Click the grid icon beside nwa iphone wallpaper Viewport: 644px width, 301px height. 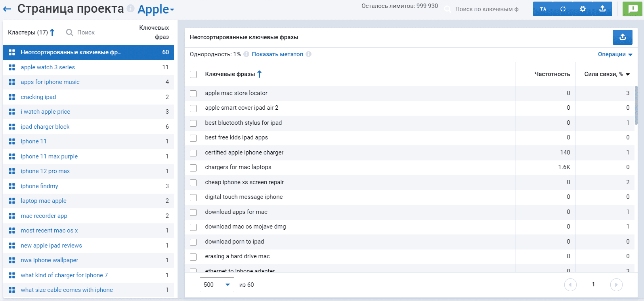click(x=12, y=260)
